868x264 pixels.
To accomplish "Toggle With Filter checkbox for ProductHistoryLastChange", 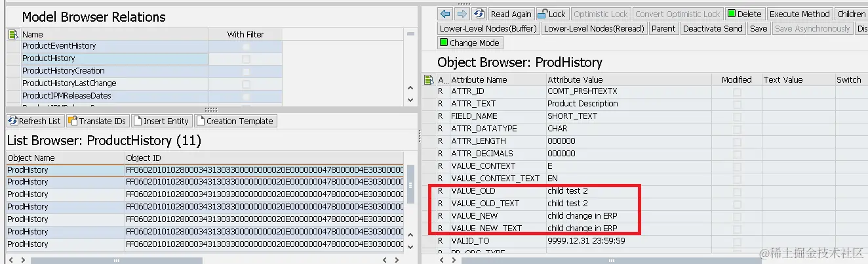I will (x=246, y=83).
